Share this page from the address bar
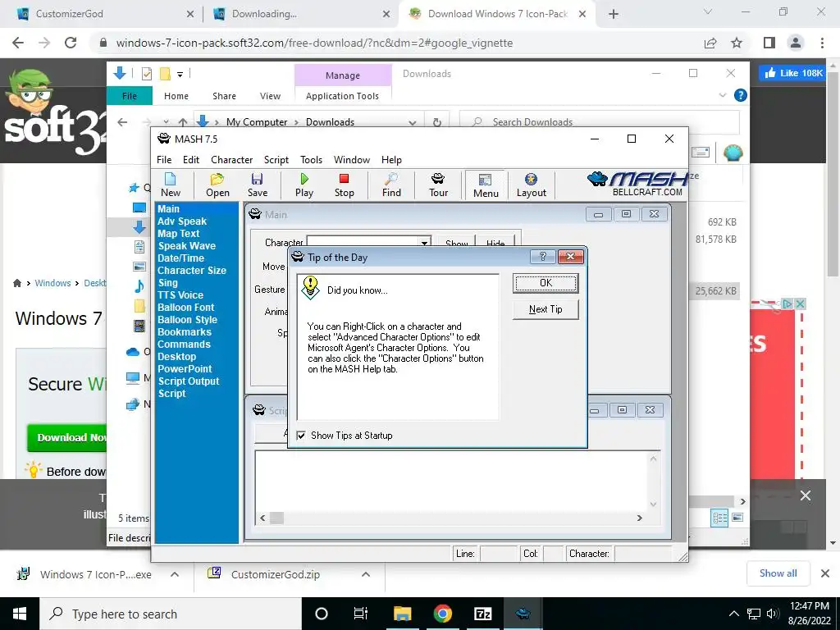The image size is (840, 630). pos(710,43)
